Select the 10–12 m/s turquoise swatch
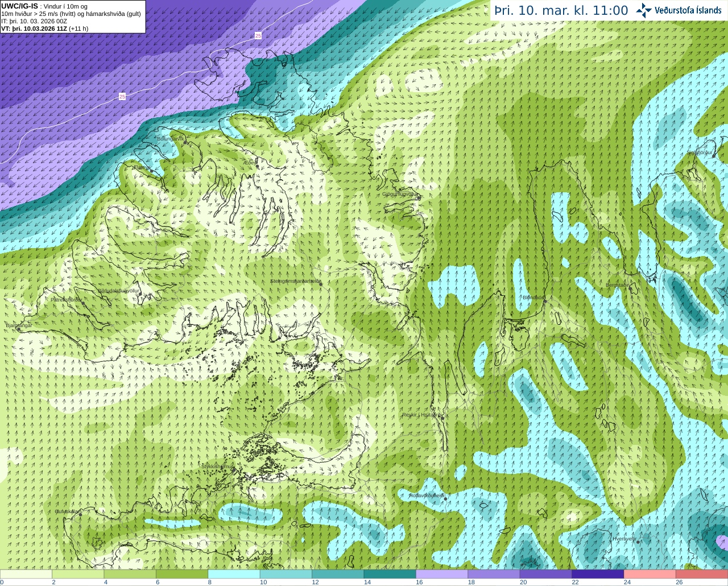 pos(286,574)
